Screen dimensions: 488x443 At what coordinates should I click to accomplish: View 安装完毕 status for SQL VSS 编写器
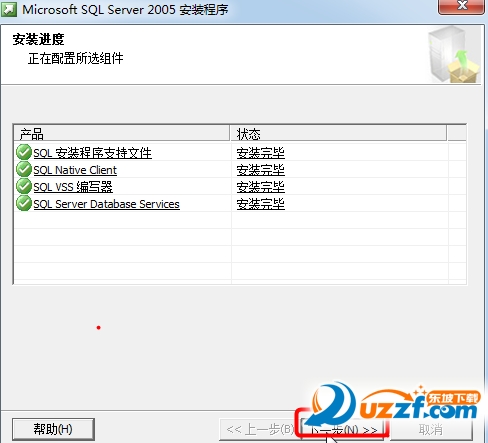(261, 187)
